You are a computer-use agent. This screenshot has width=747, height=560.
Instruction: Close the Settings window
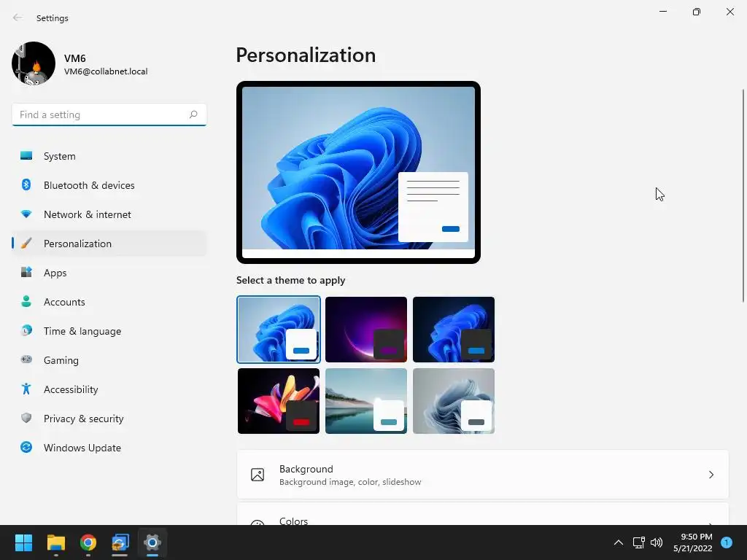coord(729,12)
